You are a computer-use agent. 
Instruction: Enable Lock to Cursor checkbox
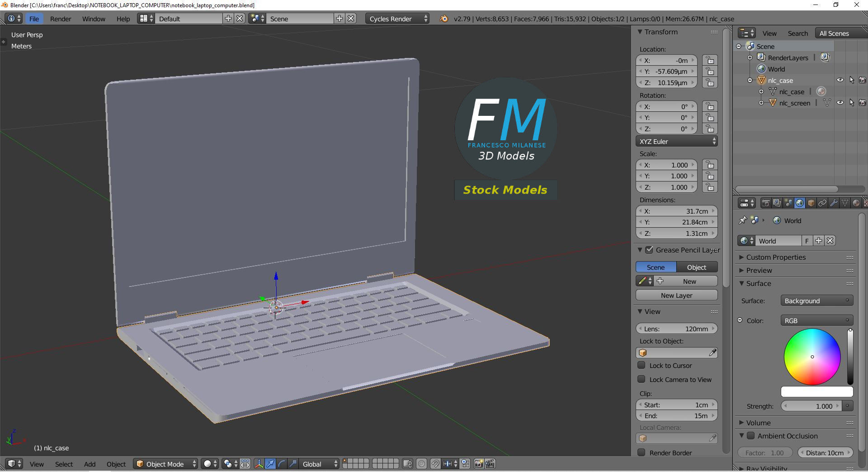[641, 365]
